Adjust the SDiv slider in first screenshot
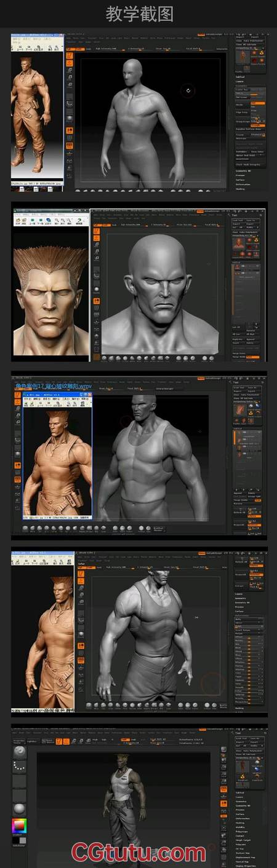Viewport: 277px width, 868px height. (x=251, y=93)
